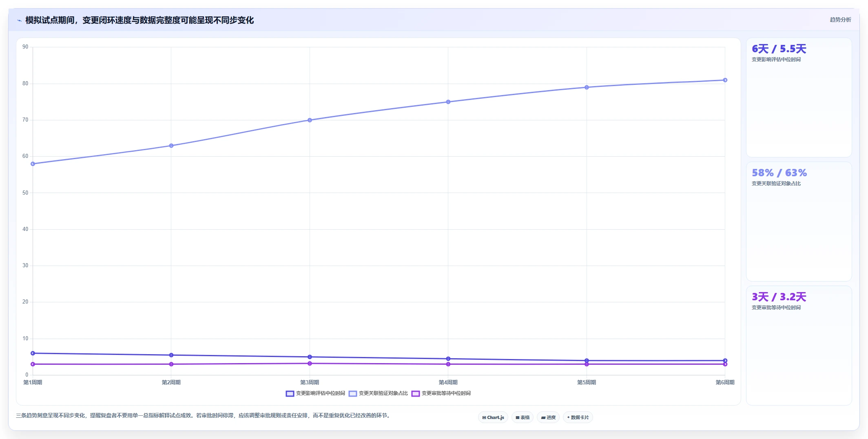868x439 pixels.
Task: Click the 数据卡片 chip
Action: click(578, 417)
